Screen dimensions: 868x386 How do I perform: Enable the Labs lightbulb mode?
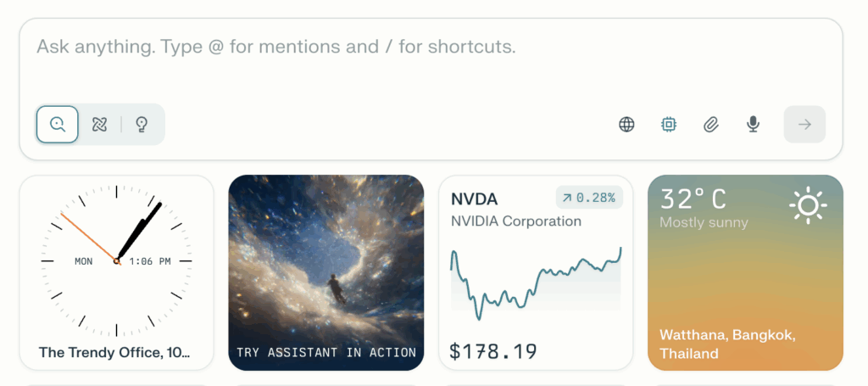pyautogui.click(x=142, y=125)
